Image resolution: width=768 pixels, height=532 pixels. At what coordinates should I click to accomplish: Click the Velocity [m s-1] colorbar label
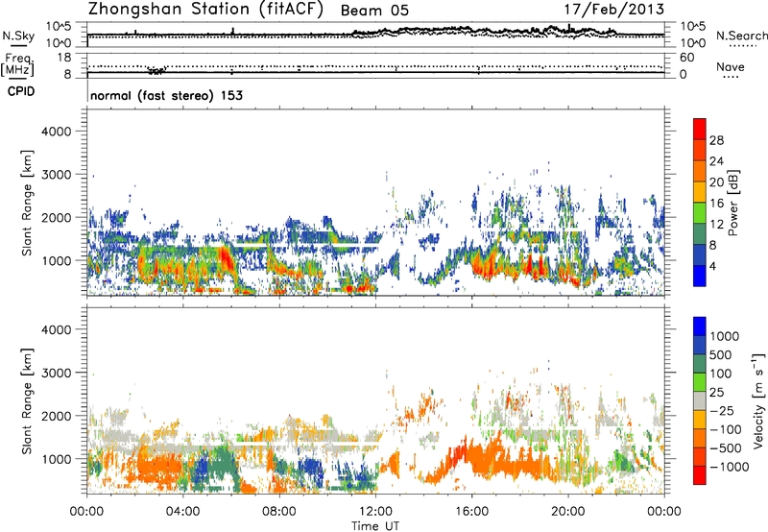point(758,400)
